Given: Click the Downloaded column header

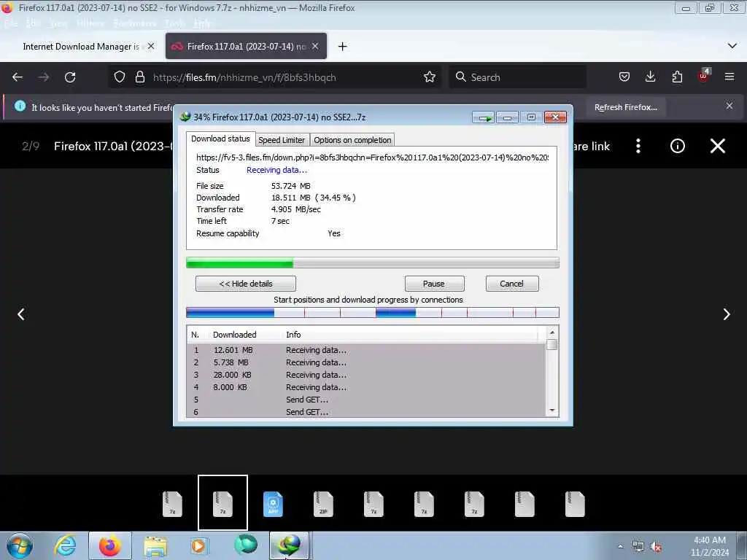Looking at the screenshot, I should pyautogui.click(x=234, y=335).
